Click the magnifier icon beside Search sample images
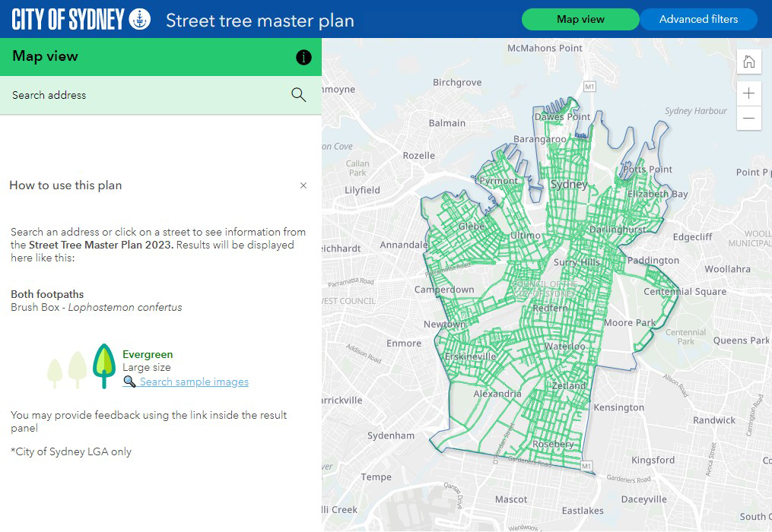Screen dimensions: 772x532 point(129,382)
